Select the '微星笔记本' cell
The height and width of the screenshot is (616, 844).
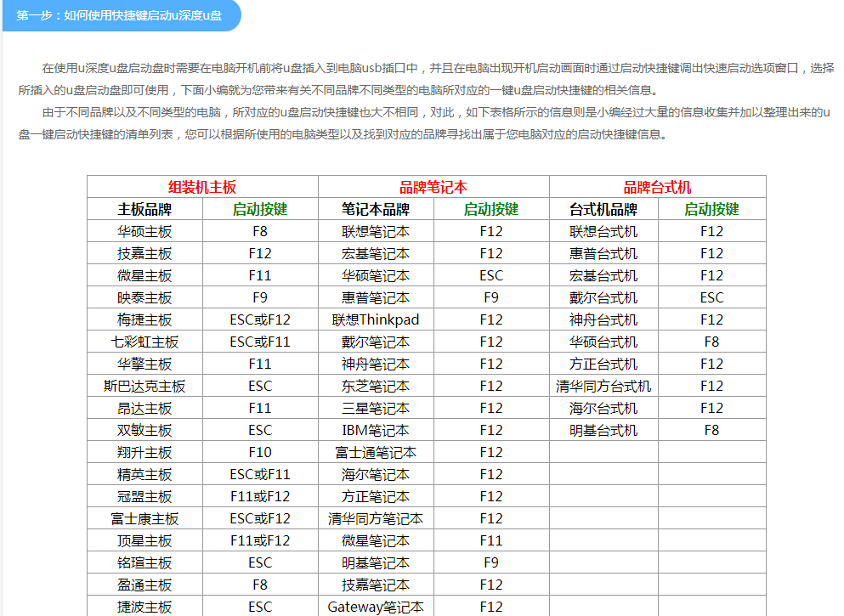click(x=376, y=540)
